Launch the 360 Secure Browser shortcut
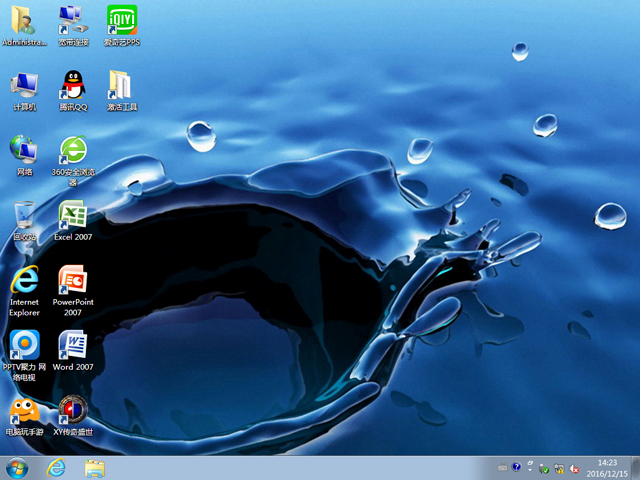 pyautogui.click(x=73, y=150)
